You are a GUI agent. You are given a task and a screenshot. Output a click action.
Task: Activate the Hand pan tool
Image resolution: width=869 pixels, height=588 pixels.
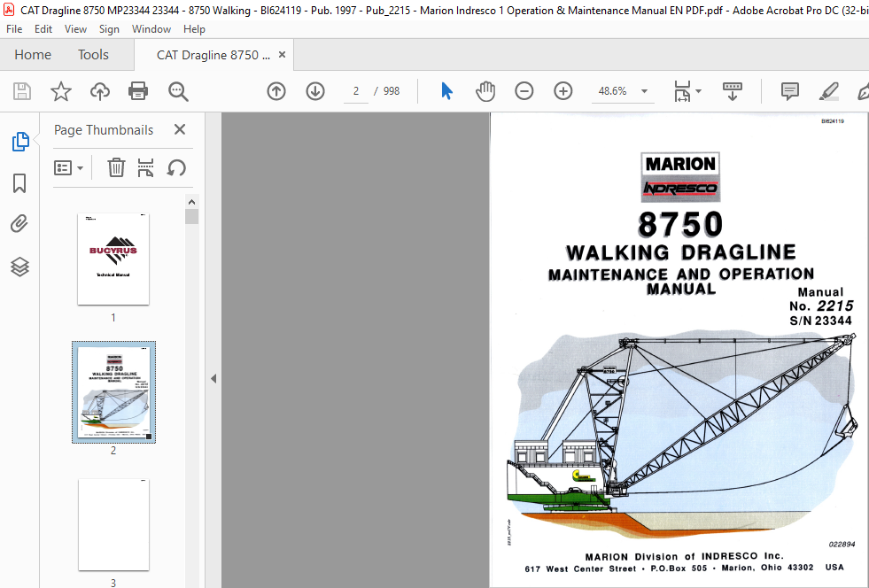[x=485, y=91]
